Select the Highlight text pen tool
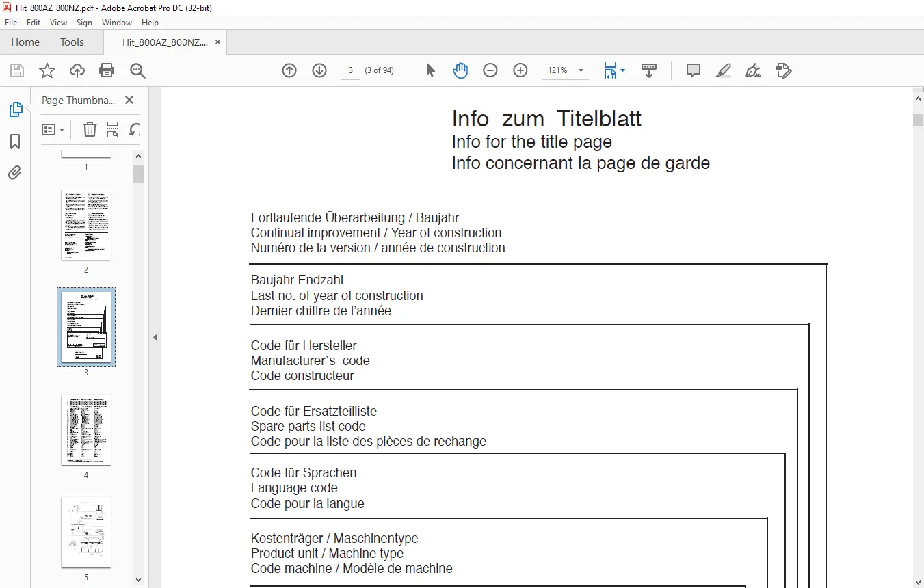Screen dimensions: 924x588 click(x=724, y=70)
